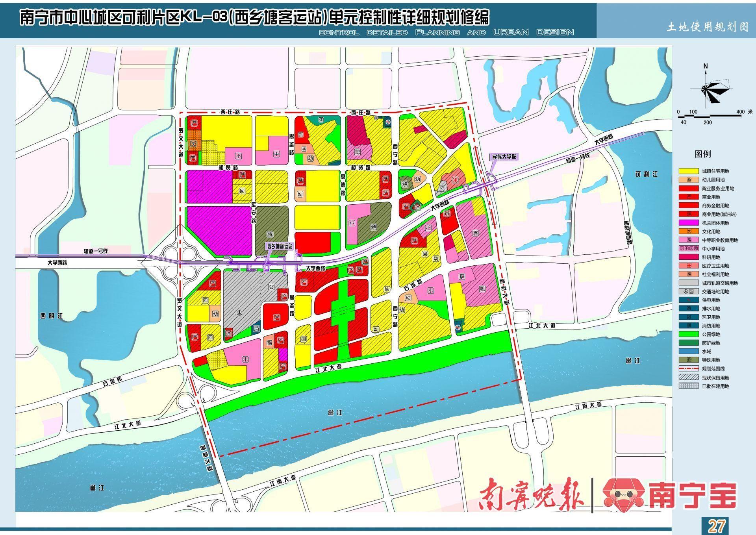Click the large magenta institutional parcel on the map
This screenshot has width=756, height=535.
pos(219,230)
